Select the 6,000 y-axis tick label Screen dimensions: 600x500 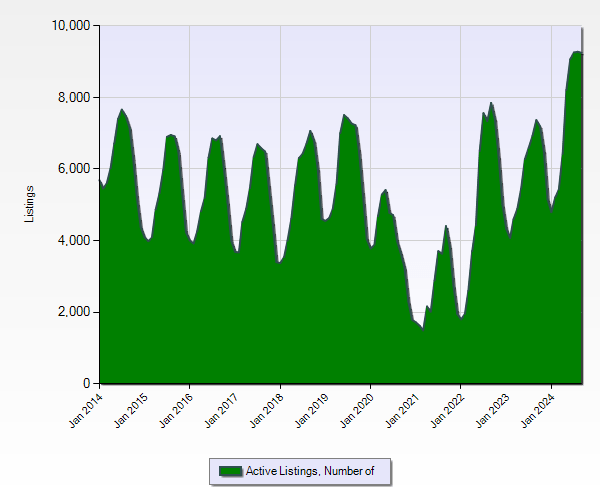pos(73,169)
